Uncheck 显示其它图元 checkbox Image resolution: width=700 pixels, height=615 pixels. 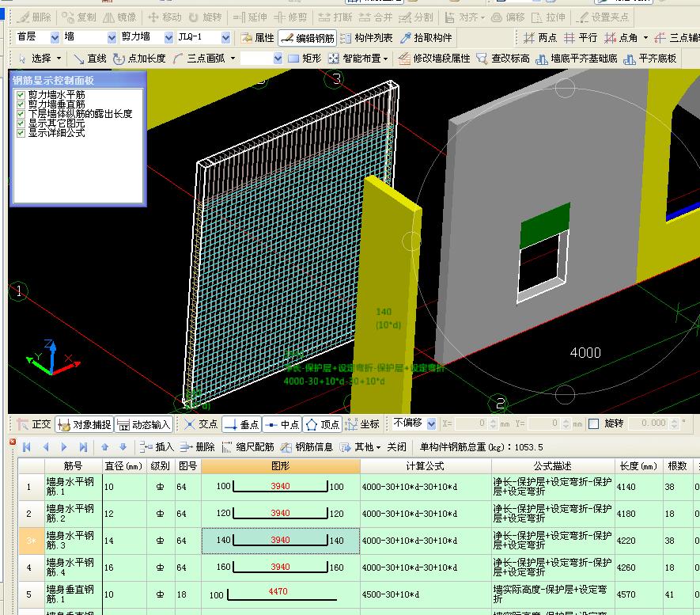click(x=21, y=123)
